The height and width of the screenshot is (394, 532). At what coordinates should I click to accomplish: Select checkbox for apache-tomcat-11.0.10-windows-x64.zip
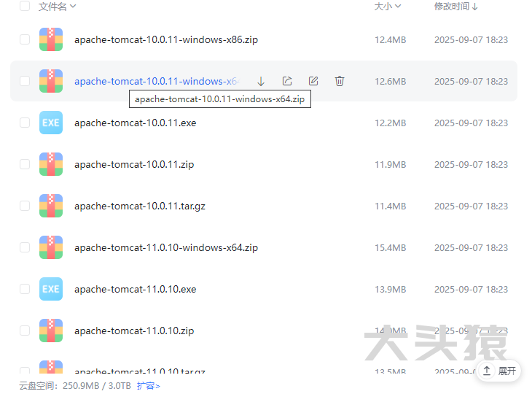click(25, 247)
